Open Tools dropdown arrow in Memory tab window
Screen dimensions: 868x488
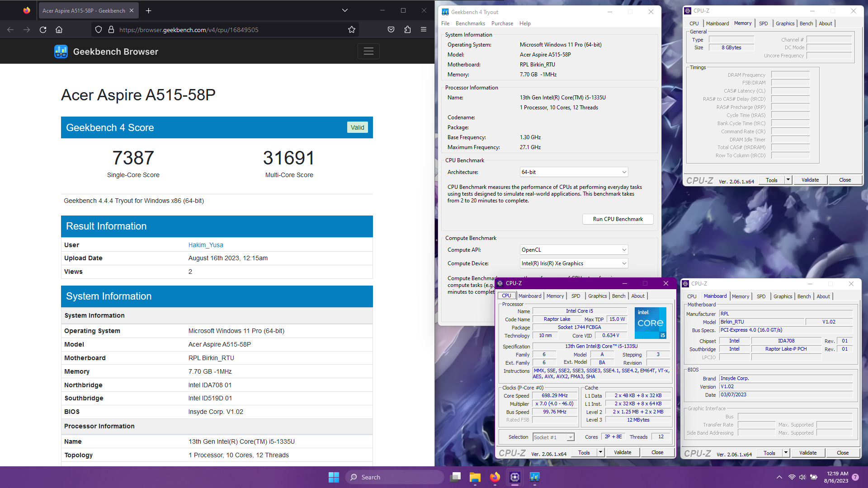click(x=788, y=180)
